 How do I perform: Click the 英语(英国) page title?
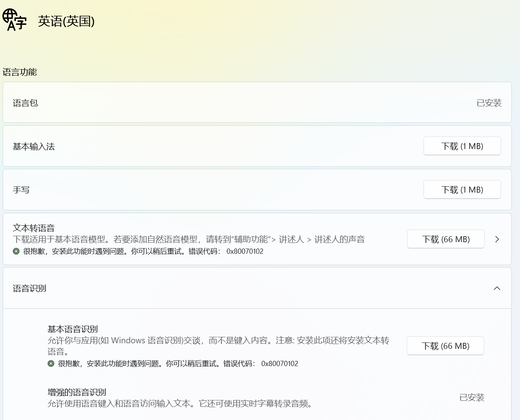[66, 21]
